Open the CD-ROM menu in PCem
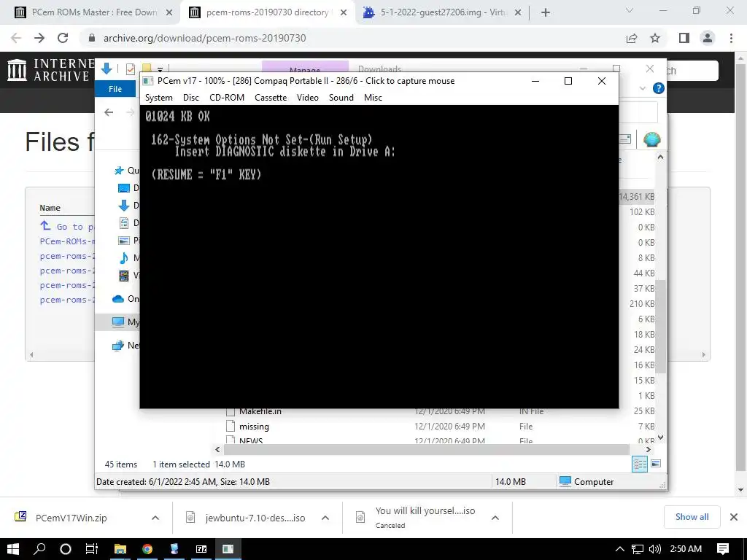This screenshot has height=560, width=747. 227,98
